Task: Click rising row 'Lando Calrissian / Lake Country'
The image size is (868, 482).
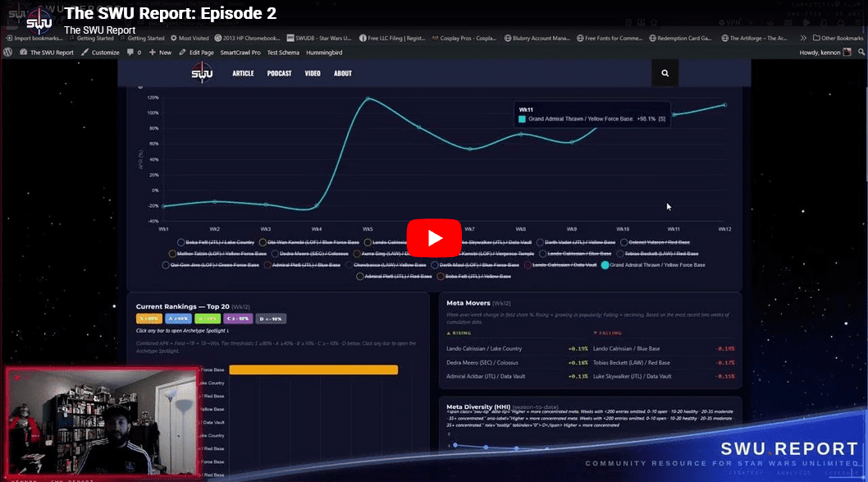Action: coord(517,348)
